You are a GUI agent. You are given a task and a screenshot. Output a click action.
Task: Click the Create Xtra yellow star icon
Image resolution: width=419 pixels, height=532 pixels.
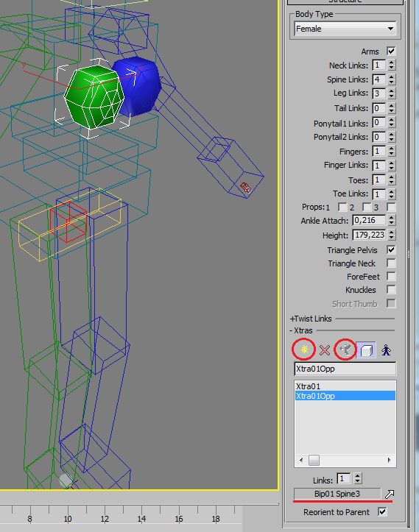pyautogui.click(x=303, y=350)
